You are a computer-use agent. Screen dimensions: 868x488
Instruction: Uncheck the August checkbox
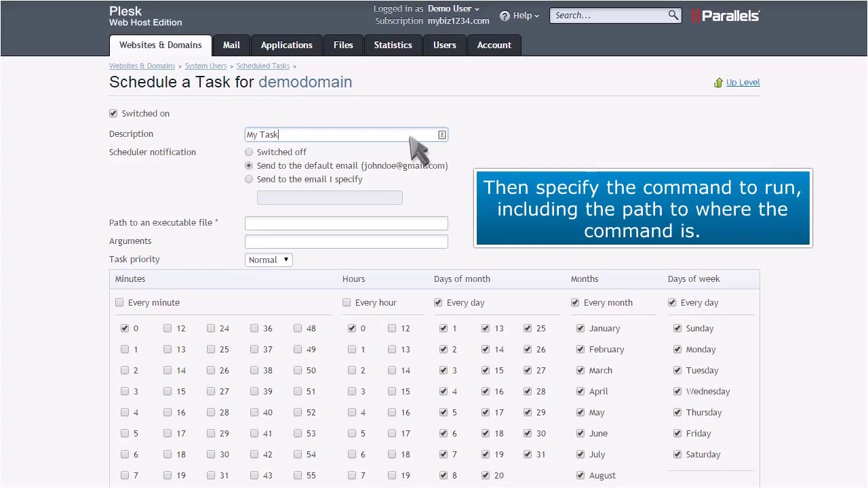(x=580, y=475)
